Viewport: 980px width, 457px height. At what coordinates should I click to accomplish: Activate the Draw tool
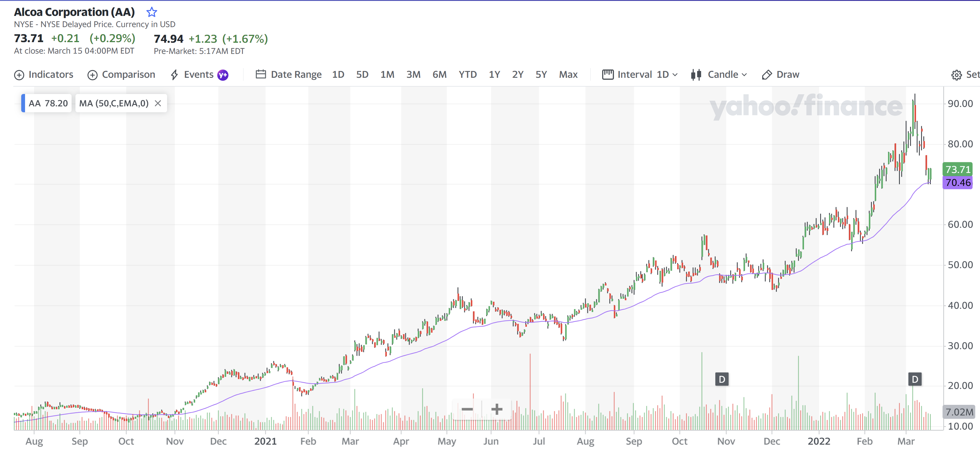780,75
